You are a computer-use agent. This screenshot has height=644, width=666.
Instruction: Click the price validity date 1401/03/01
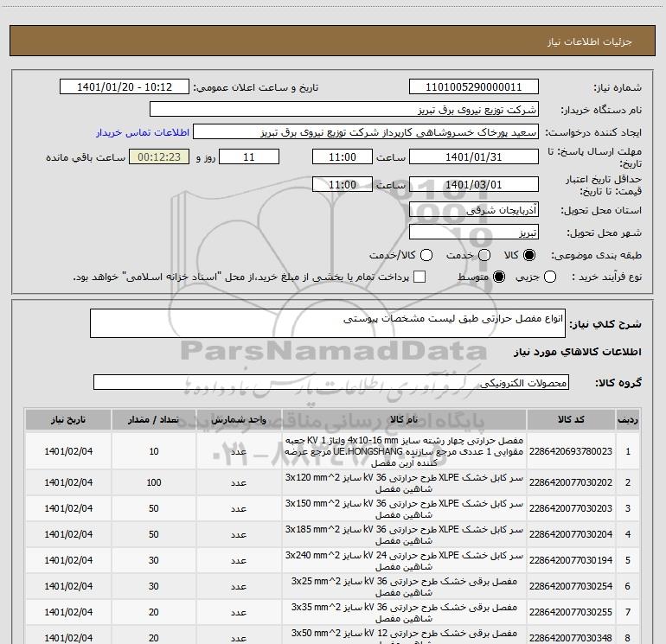point(474,184)
